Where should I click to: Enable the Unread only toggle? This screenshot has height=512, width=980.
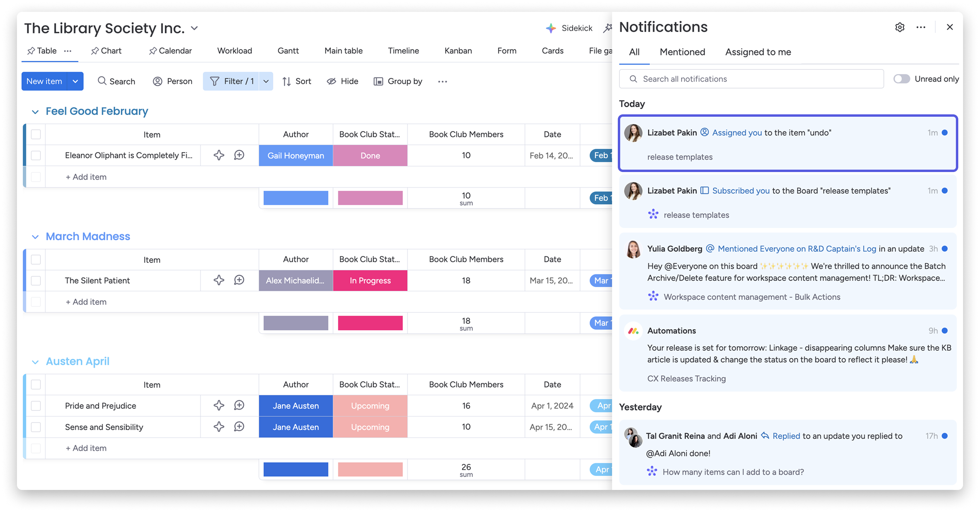[901, 79]
